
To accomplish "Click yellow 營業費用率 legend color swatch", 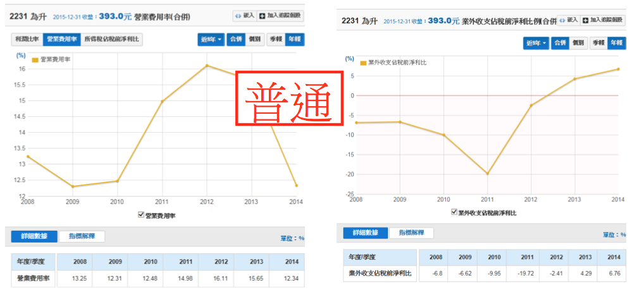I will click(x=35, y=59).
